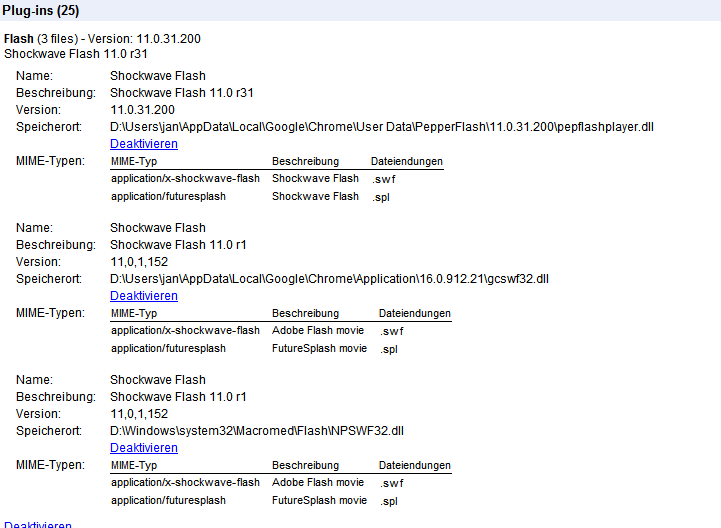721x528 pixels.
Task: Click Deaktivieren under pepflashplayer.dll location
Action: [144, 144]
